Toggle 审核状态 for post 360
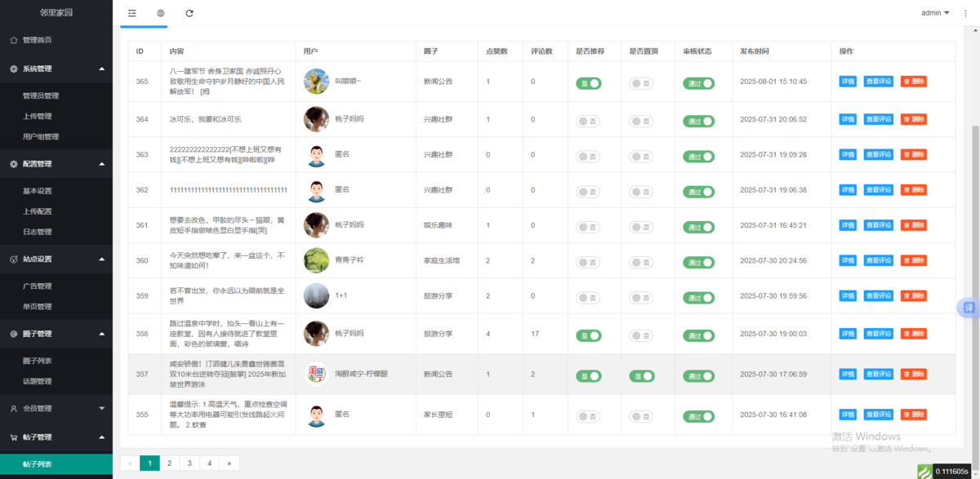This screenshot has height=479, width=980. coord(698,263)
